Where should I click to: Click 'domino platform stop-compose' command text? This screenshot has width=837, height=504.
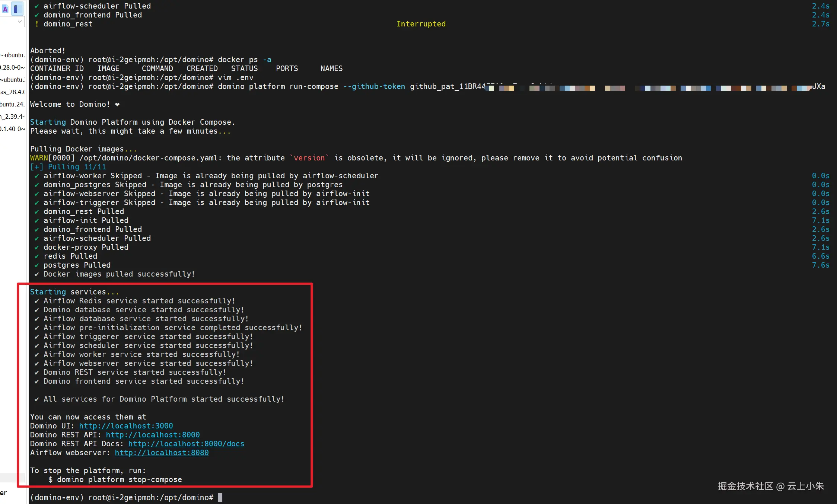(x=119, y=479)
